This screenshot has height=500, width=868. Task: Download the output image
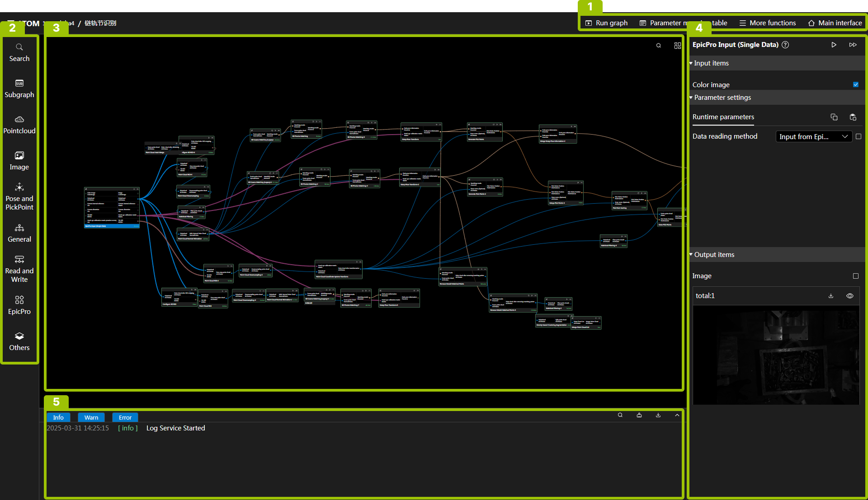[830, 296]
